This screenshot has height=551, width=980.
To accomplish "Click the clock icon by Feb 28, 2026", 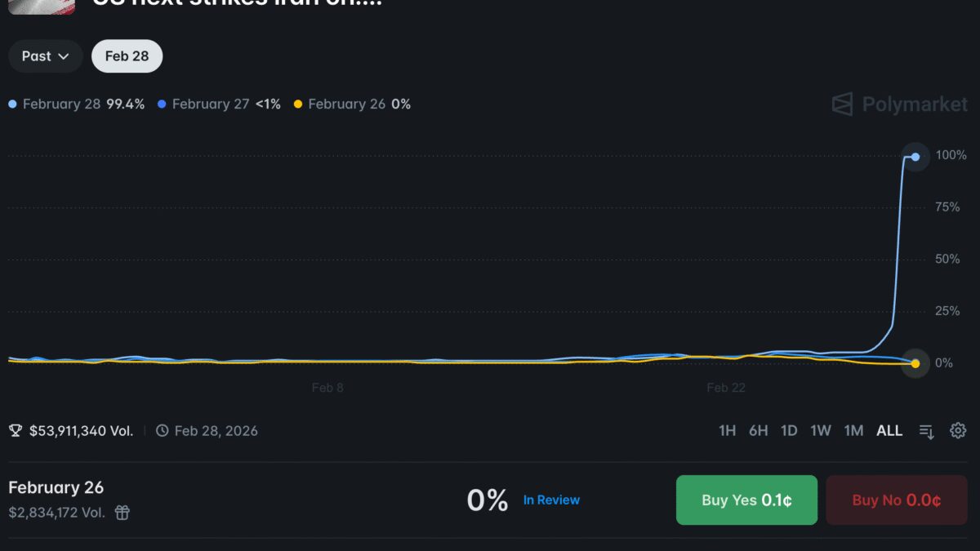I will 163,430.
